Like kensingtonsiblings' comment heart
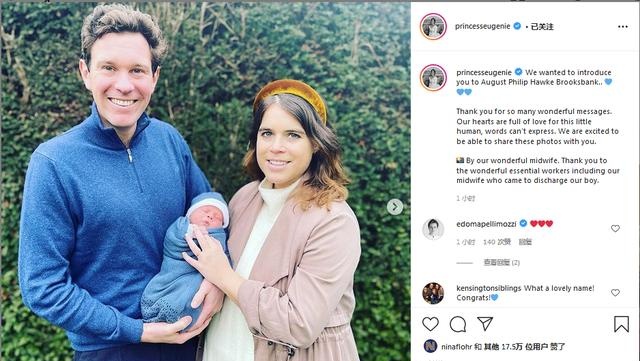640x361 pixels. [615, 292]
